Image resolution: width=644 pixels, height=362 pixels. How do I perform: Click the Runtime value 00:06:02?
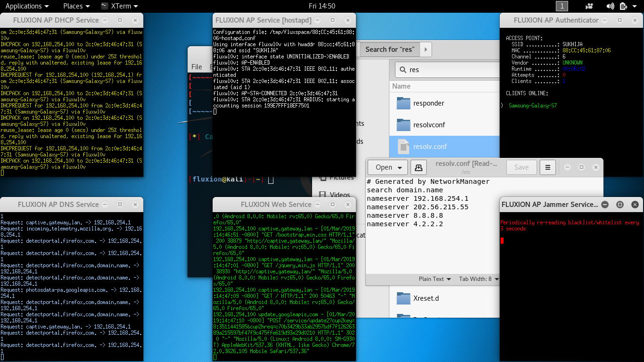pos(574,69)
